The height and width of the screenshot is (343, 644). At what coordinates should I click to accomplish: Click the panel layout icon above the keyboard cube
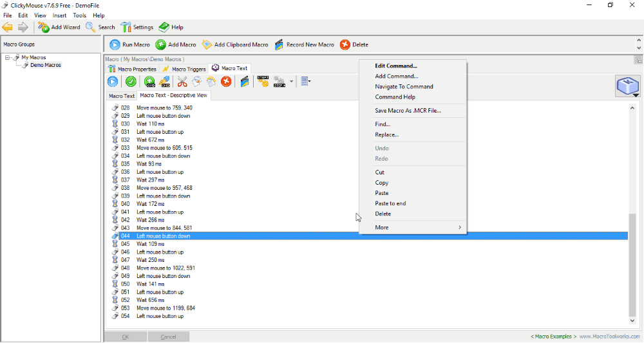638,60
